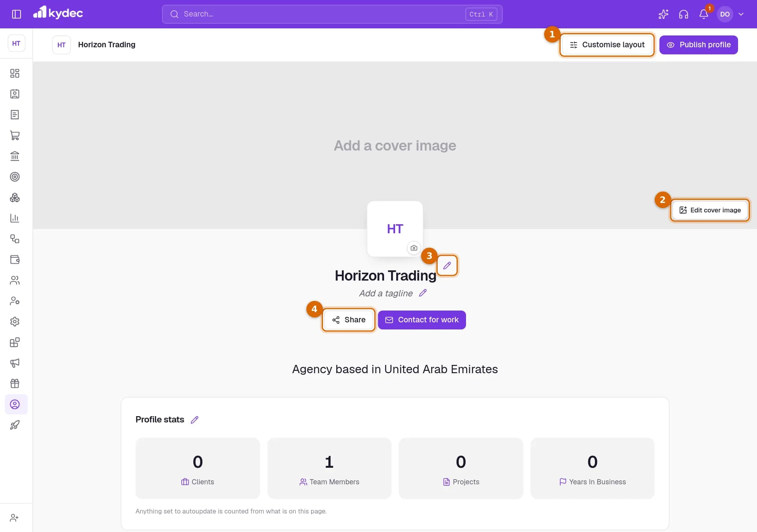
Task: Open the contacts sidebar icon
Action: click(x=15, y=94)
